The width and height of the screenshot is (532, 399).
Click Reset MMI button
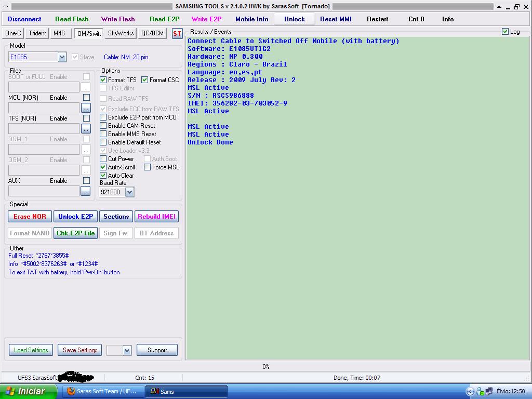point(336,19)
